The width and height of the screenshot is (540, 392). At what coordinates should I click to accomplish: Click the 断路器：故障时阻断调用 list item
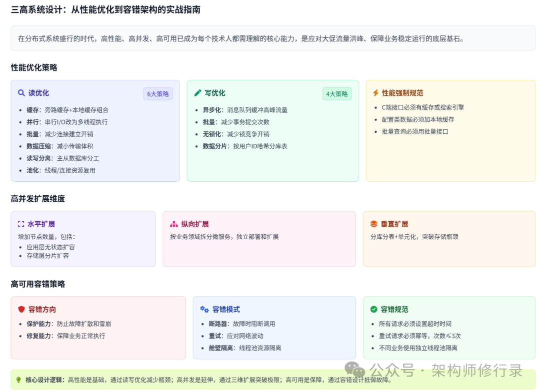pos(242,324)
